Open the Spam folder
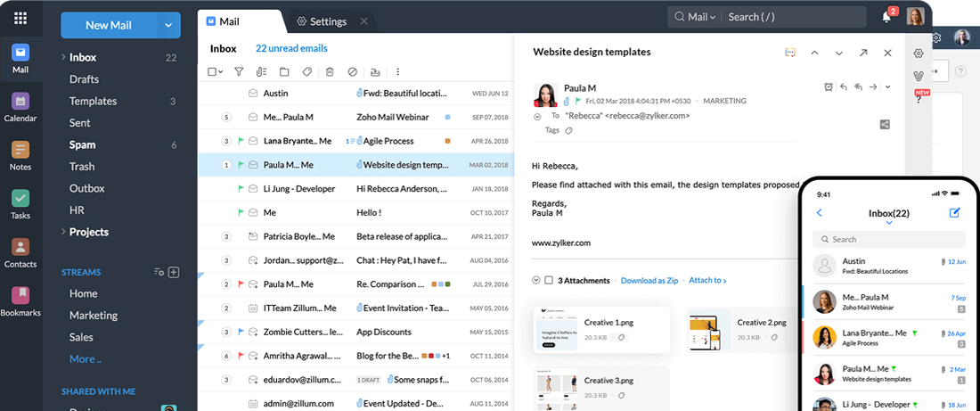The height and width of the screenshot is (411, 980). coord(83,144)
